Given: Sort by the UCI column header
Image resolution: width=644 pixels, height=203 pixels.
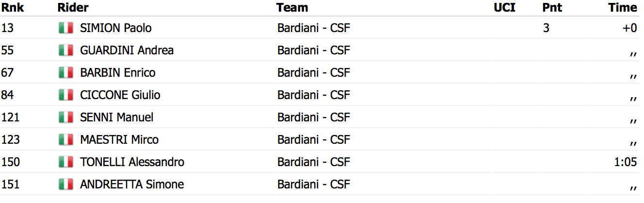Looking at the screenshot, I should (504, 8).
